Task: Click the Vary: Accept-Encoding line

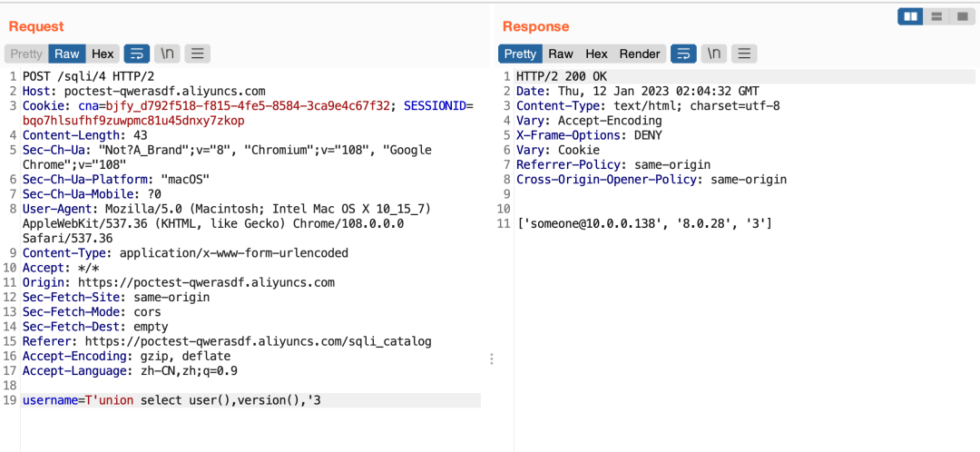Action: [x=589, y=120]
